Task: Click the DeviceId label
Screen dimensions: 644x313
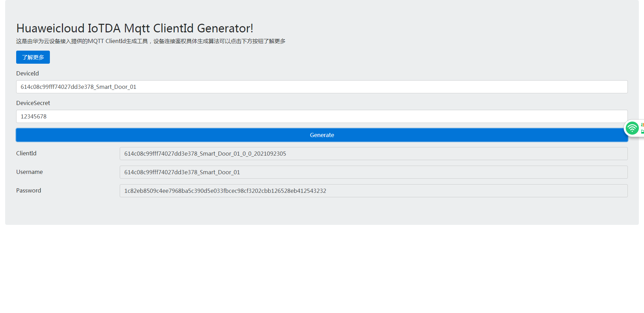Action: click(x=28, y=73)
